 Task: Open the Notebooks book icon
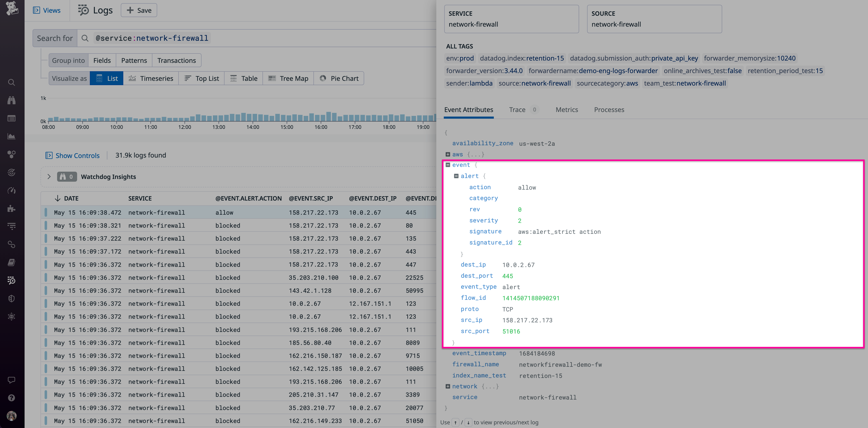click(x=11, y=262)
